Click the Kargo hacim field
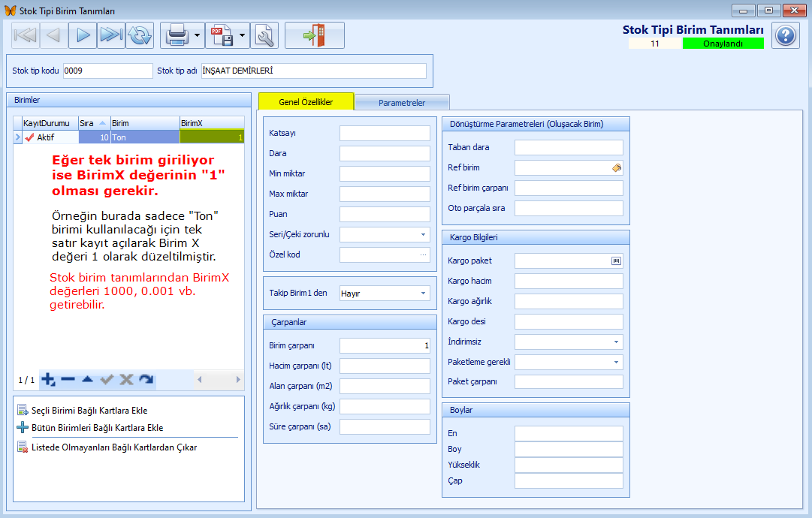This screenshot has height=518, width=812. (569, 281)
